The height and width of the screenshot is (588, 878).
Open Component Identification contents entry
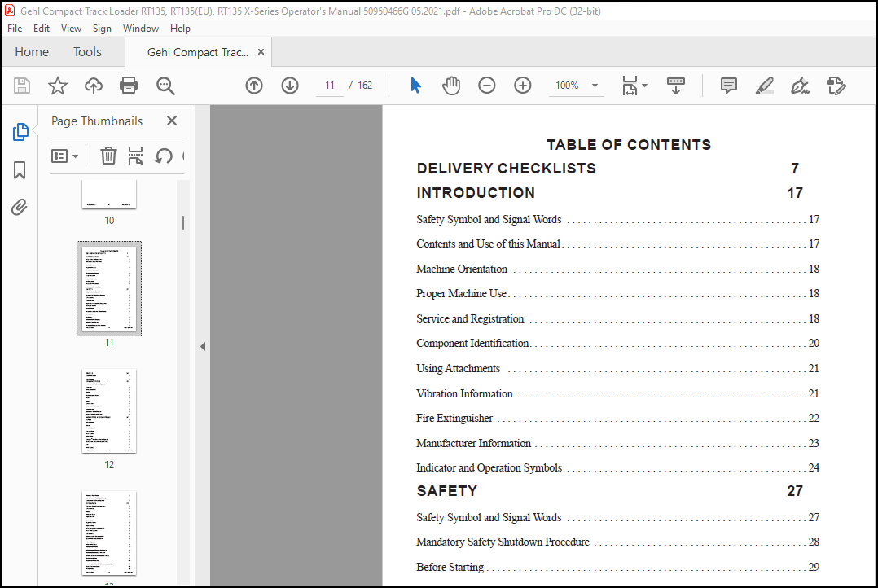[x=617, y=344]
